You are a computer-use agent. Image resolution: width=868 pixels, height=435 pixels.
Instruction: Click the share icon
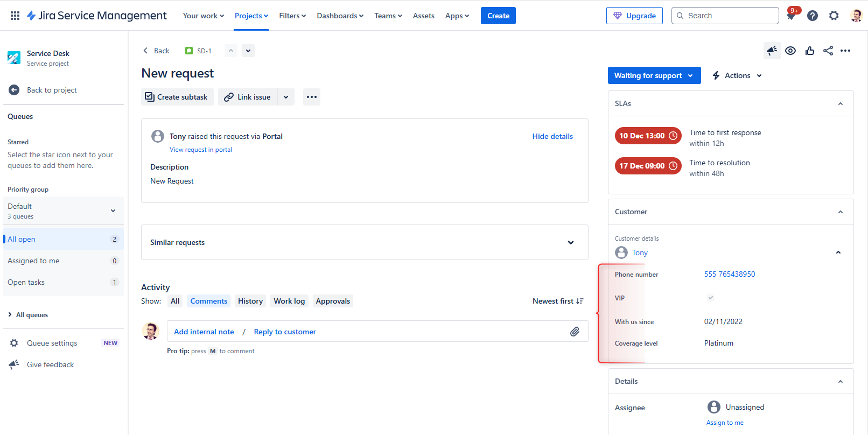click(x=828, y=51)
